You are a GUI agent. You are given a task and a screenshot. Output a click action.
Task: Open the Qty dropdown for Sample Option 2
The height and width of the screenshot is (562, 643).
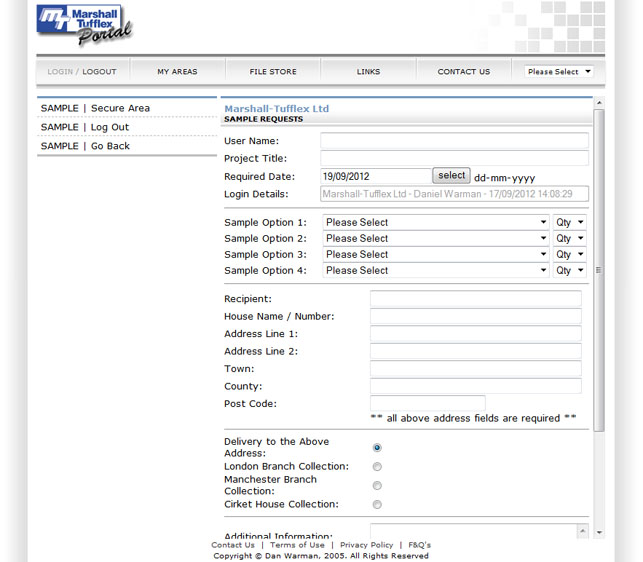pos(570,238)
